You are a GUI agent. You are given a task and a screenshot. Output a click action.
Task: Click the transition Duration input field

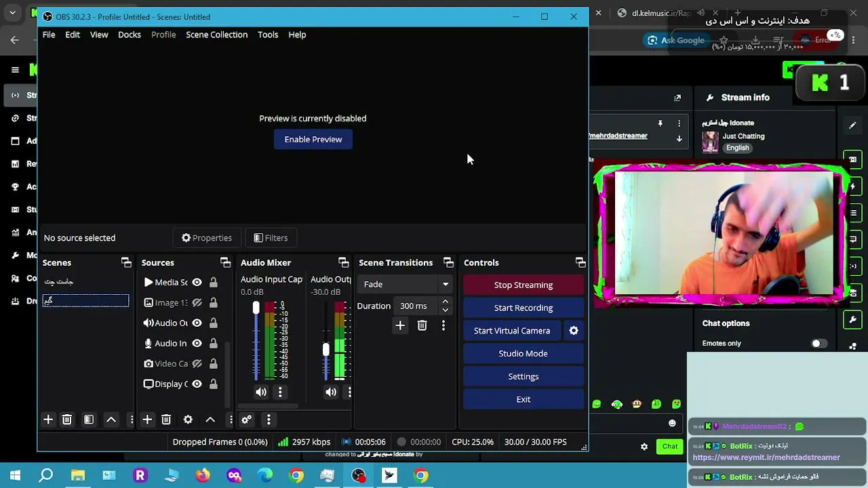417,306
